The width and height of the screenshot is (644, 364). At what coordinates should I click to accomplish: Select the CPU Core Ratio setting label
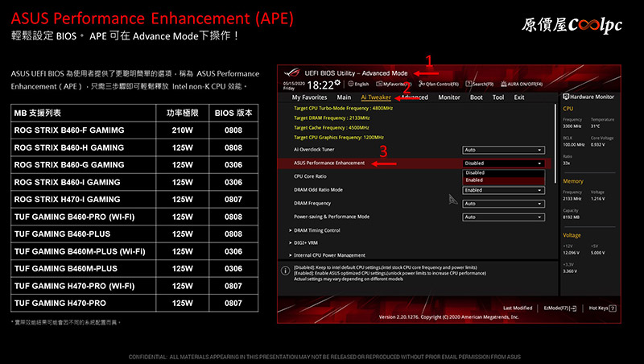pyautogui.click(x=310, y=176)
